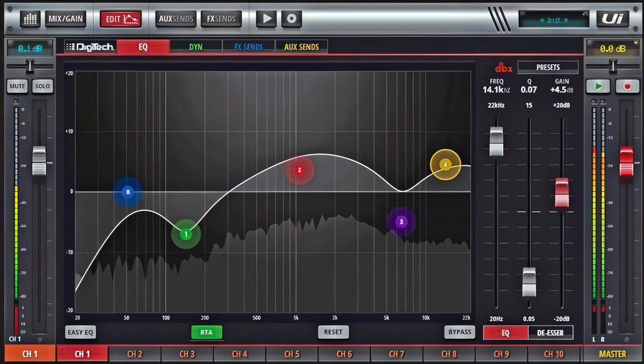Screen dimensions: 644x364
Task: Select yellow EQ band 4 node
Action: coord(445,165)
